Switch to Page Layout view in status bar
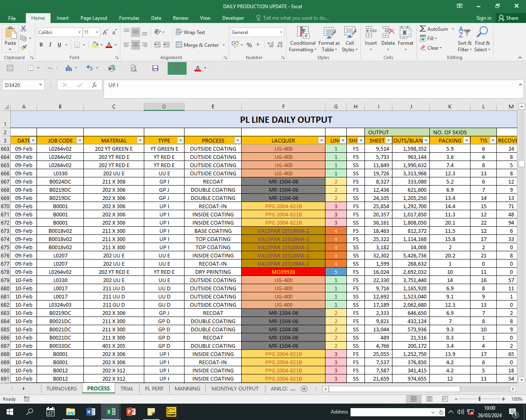526x420 pixels. coord(429,399)
